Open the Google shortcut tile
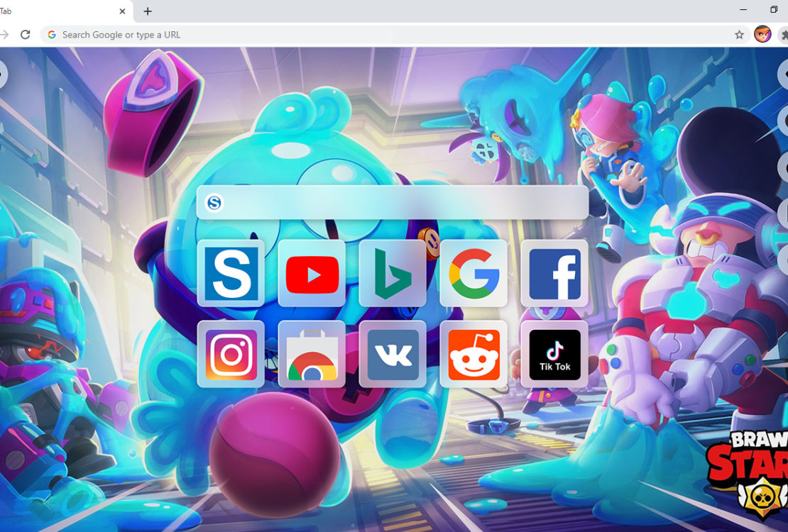 click(x=474, y=273)
